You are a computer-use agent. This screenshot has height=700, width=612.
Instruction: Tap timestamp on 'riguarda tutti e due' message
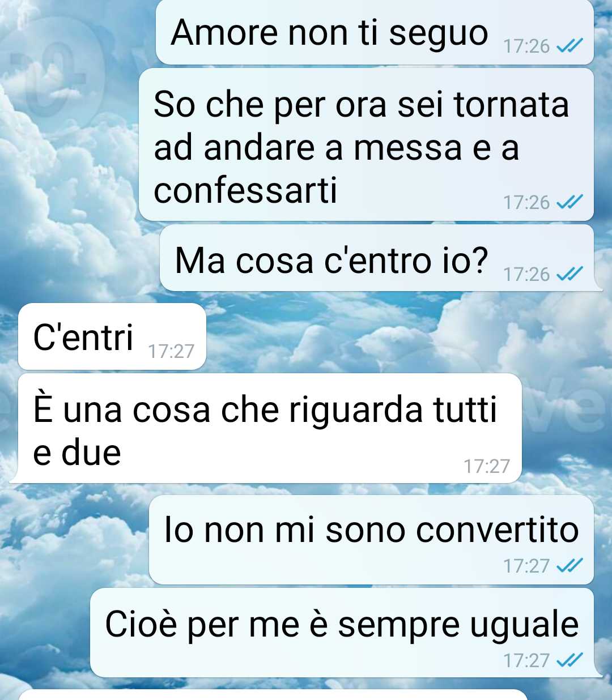[x=487, y=466]
